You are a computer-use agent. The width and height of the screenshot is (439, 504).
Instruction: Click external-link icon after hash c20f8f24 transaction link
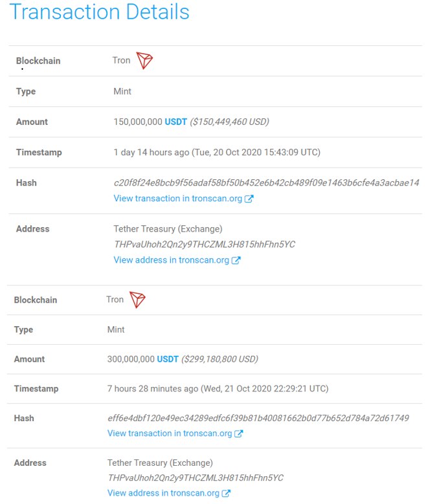(x=249, y=199)
